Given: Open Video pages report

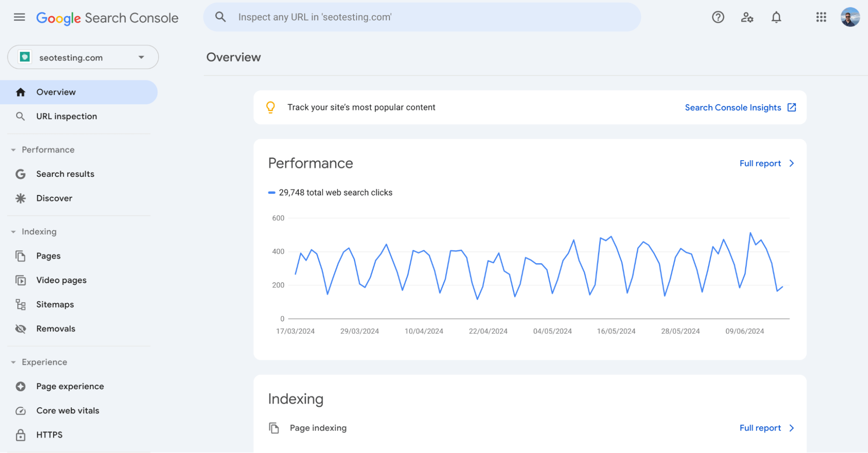Looking at the screenshot, I should [x=79, y=281].
